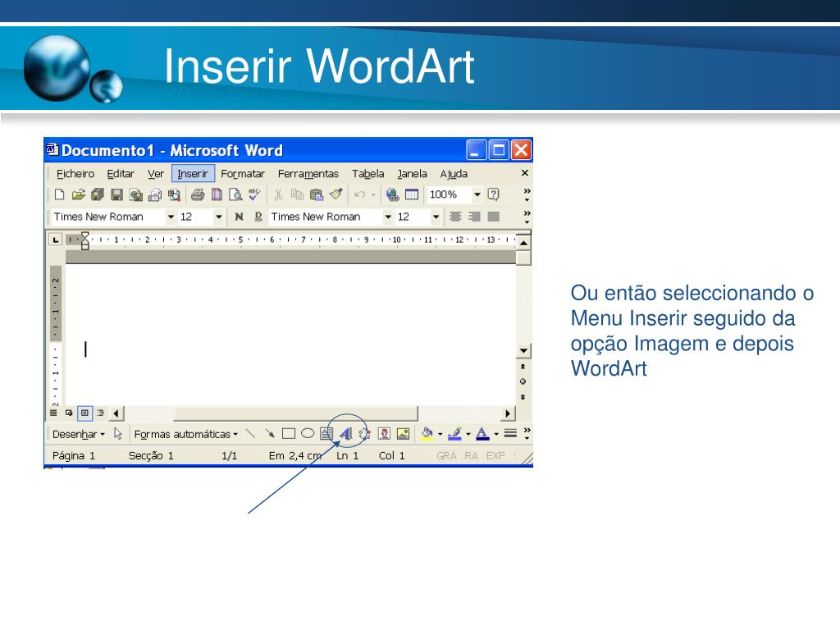The image size is (840, 630).
Task: Expand the first font size 12 dropdown
Action: (x=218, y=217)
